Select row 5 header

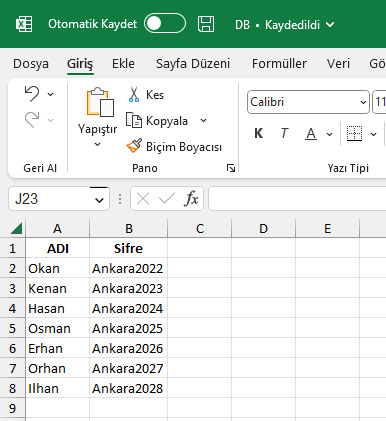(12, 328)
